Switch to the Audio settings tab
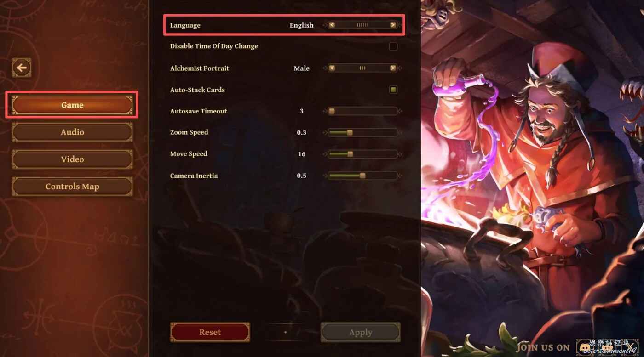This screenshot has height=357, width=644. [72, 132]
